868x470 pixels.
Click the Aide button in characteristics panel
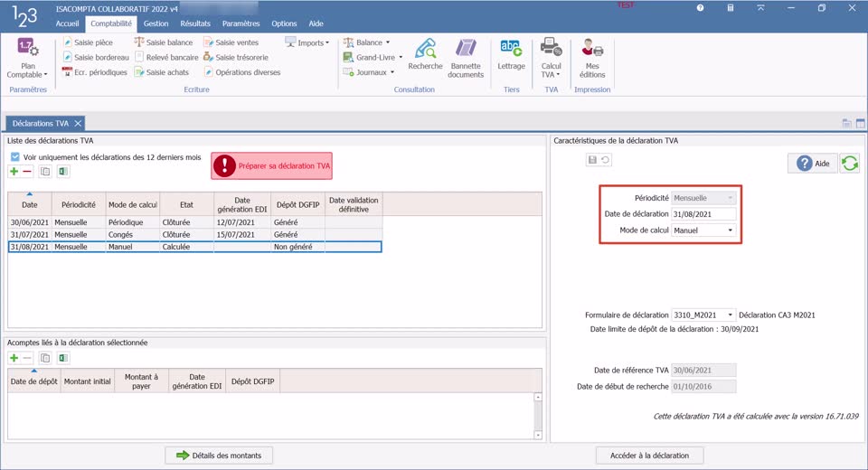tap(813, 164)
